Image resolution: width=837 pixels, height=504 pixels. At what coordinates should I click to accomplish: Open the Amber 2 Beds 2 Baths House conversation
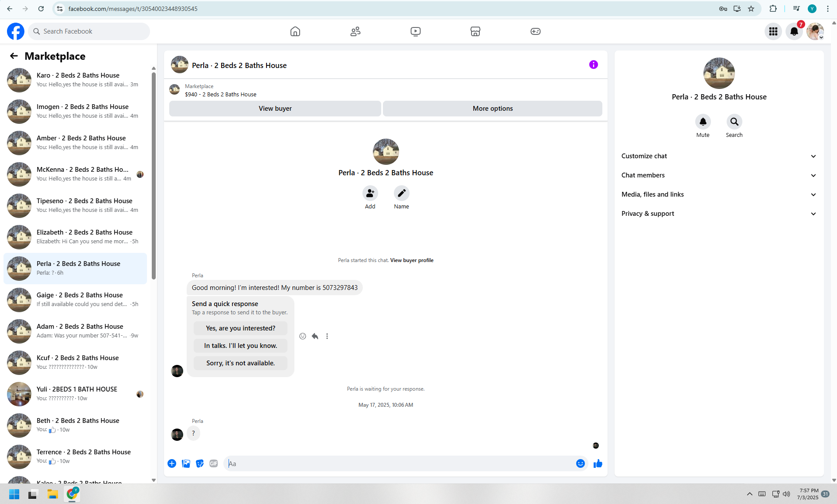tap(75, 143)
